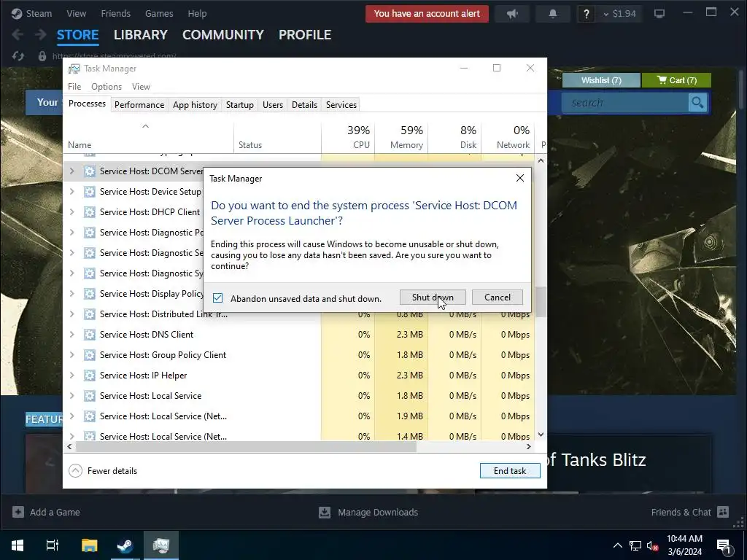Open Windows Start menu
Viewport: 747px width, 560px height.
coord(18,545)
